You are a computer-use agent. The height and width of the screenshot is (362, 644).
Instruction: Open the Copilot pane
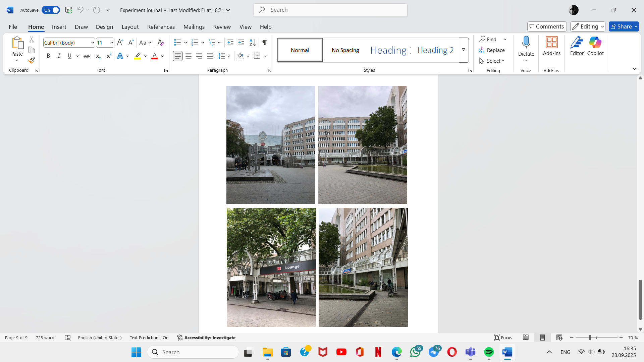tap(595, 46)
